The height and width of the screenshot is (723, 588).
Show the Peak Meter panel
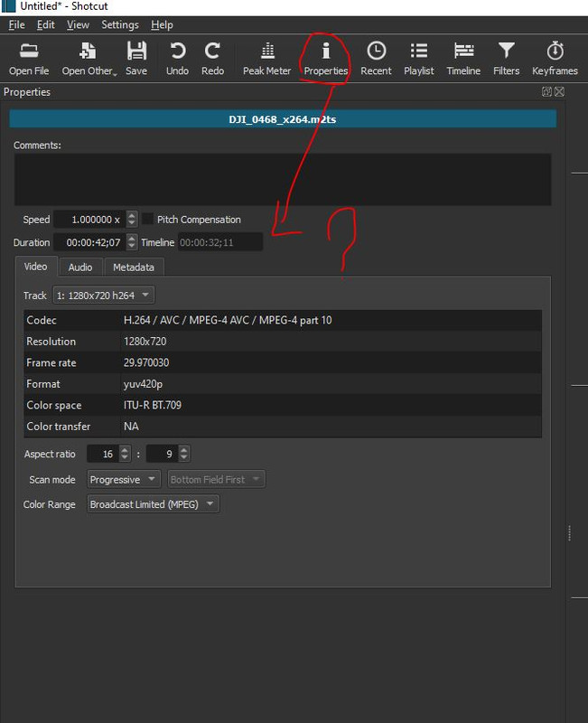(x=266, y=59)
